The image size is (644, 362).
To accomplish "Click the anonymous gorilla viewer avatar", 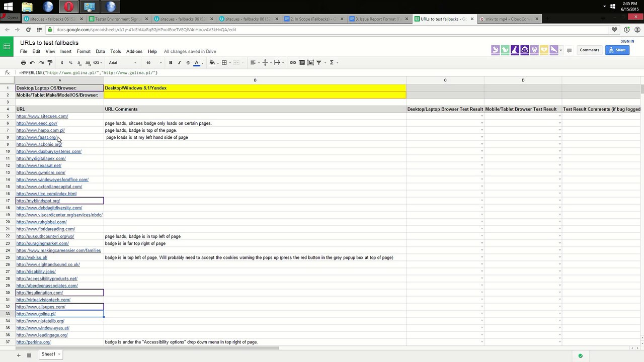I will (525, 50).
